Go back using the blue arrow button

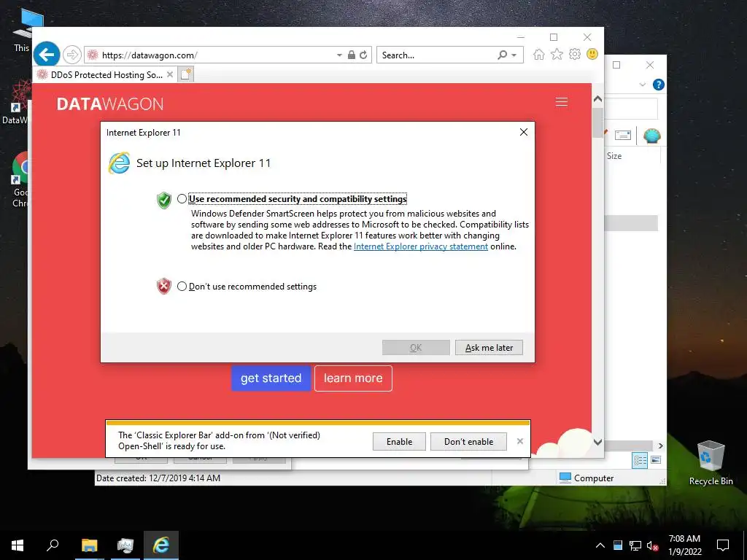point(46,55)
